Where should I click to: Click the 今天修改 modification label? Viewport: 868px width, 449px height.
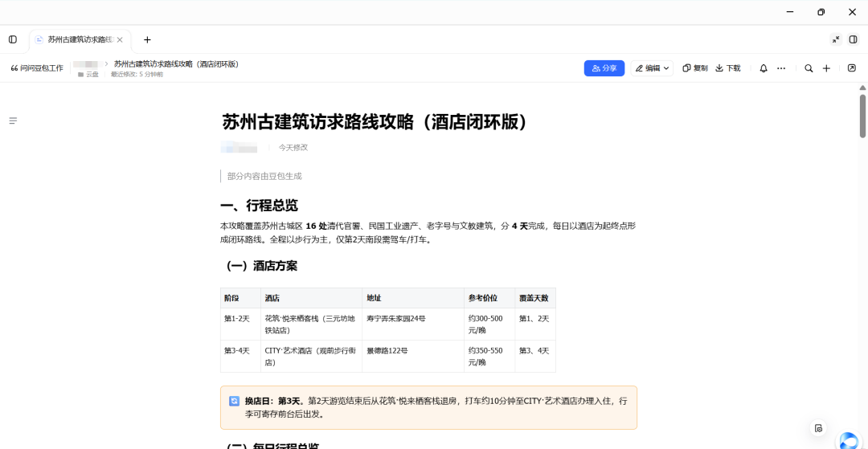coord(293,148)
